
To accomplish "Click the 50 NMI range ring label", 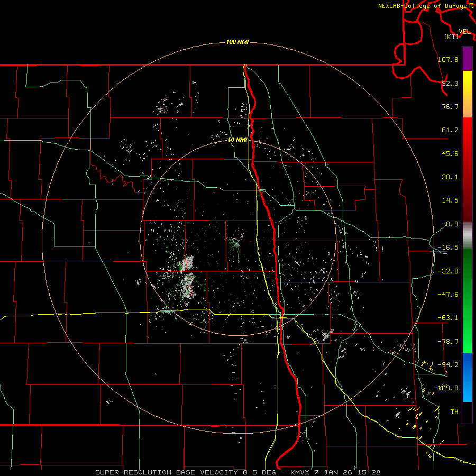I will click(237, 140).
